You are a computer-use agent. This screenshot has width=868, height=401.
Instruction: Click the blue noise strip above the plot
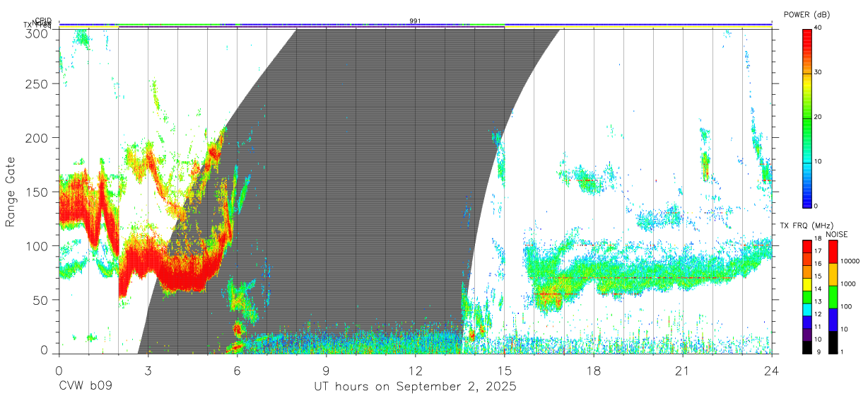[x=415, y=25]
